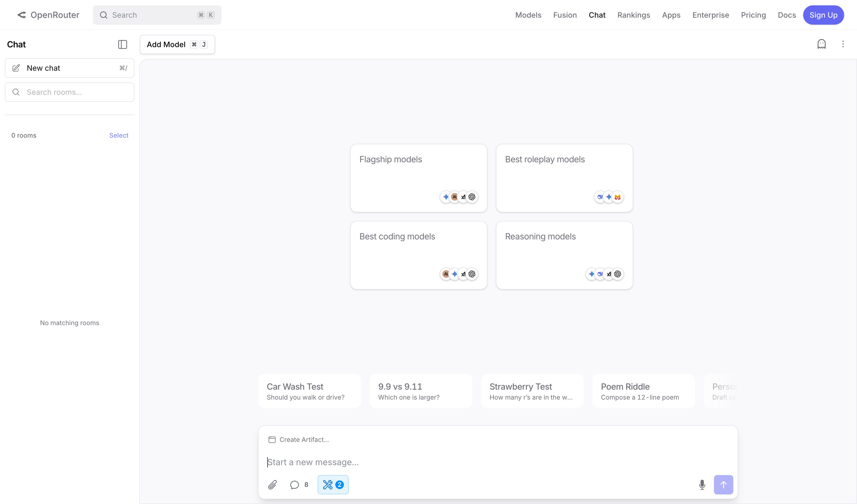Viewport: 857px width, 504px height.
Task: Open the Models nav item
Action: click(528, 15)
